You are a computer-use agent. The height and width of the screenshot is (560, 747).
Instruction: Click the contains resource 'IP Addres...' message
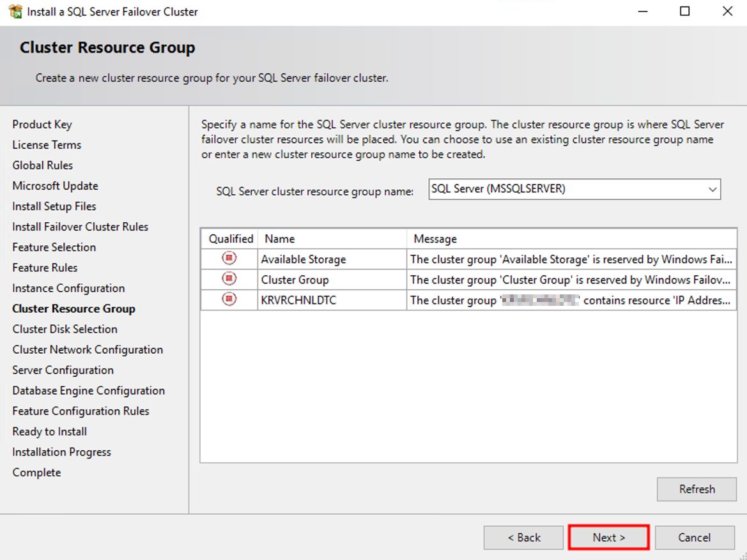[x=572, y=301]
